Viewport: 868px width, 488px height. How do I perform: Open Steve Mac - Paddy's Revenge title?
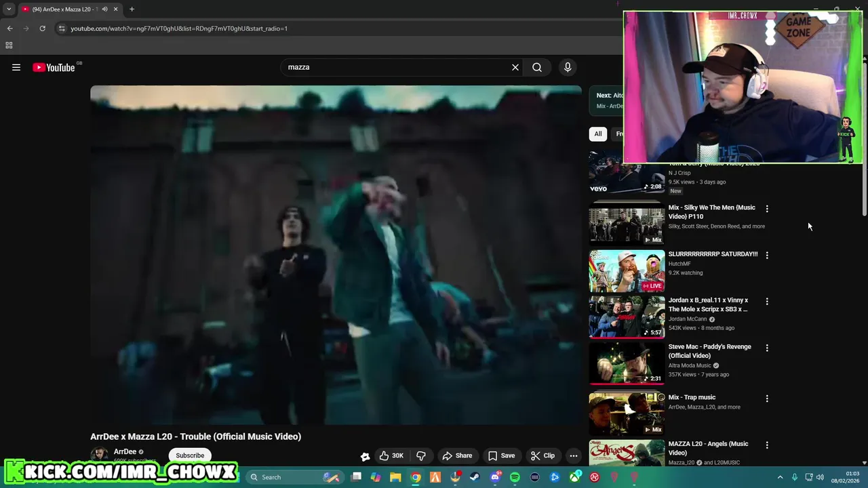pos(709,351)
